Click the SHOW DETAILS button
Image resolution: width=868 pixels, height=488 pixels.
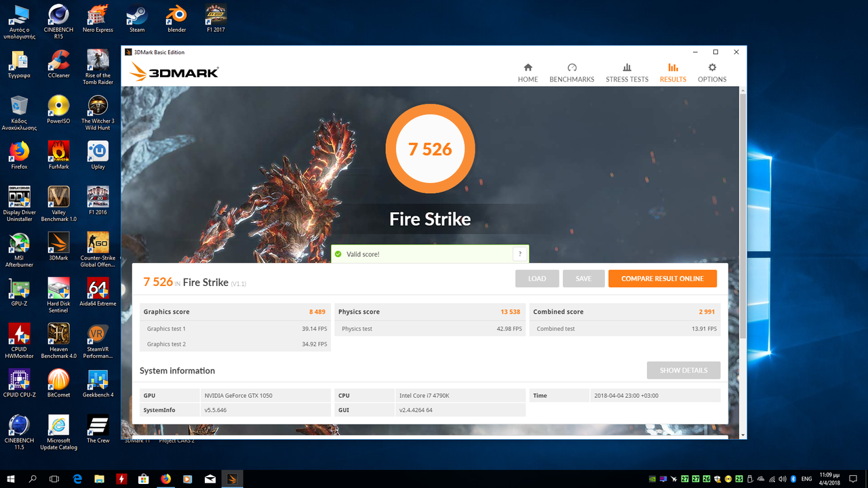point(684,370)
